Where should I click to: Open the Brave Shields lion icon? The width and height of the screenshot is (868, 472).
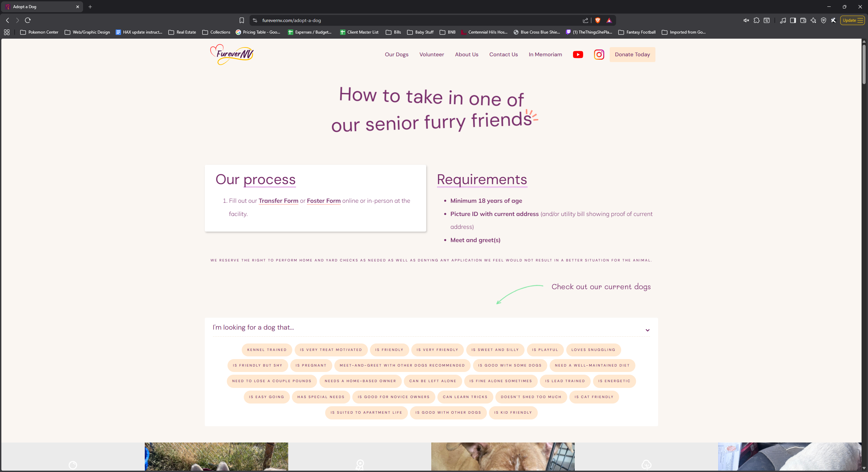598,20
